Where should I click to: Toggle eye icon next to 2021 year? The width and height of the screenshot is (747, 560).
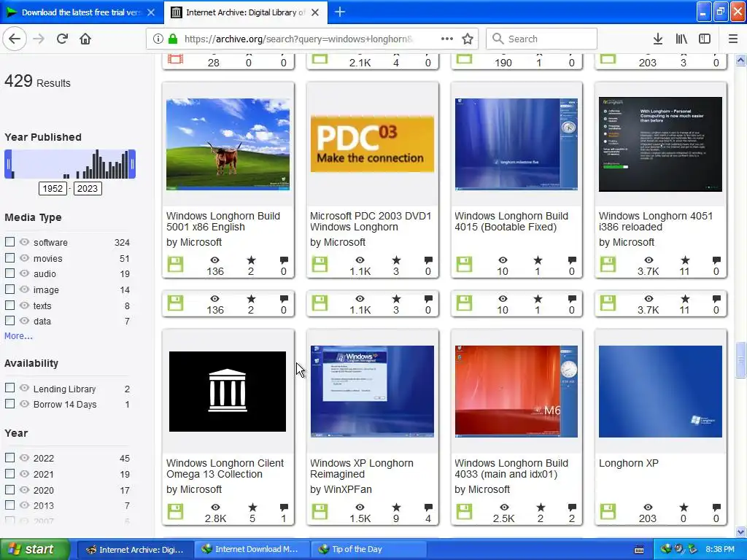point(24,473)
